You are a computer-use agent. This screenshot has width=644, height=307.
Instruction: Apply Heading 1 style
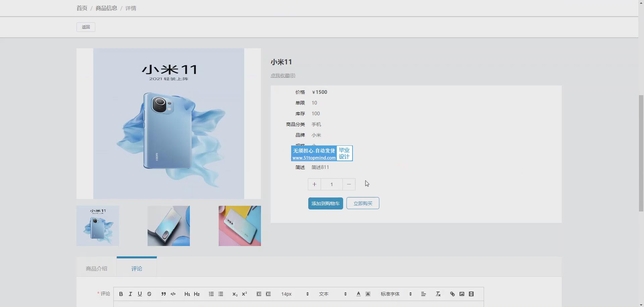click(x=187, y=294)
